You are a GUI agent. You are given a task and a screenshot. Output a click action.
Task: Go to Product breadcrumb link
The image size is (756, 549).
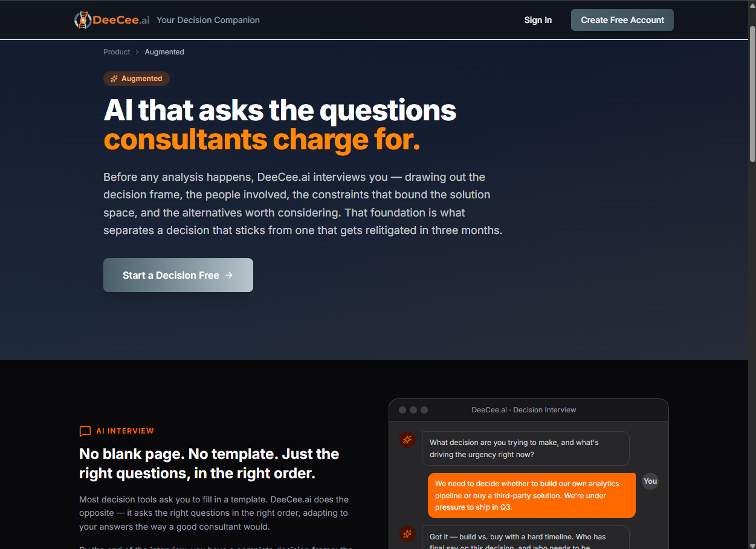tap(117, 52)
